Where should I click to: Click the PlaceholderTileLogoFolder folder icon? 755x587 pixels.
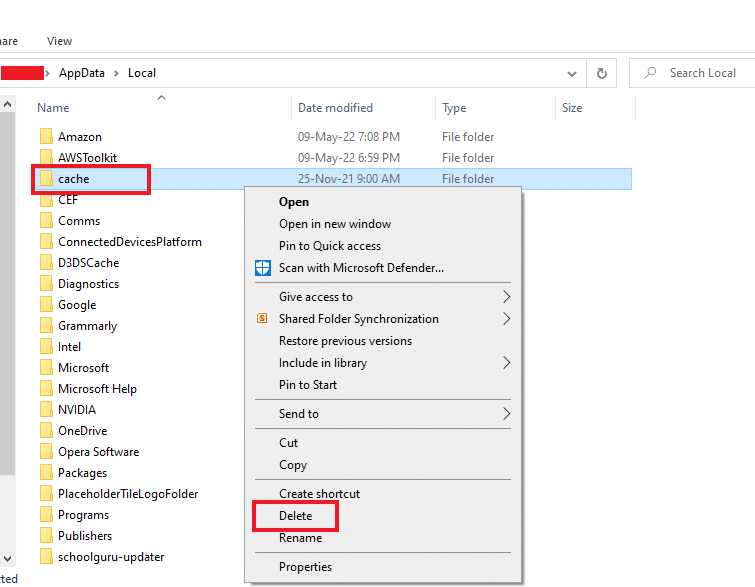pos(46,494)
